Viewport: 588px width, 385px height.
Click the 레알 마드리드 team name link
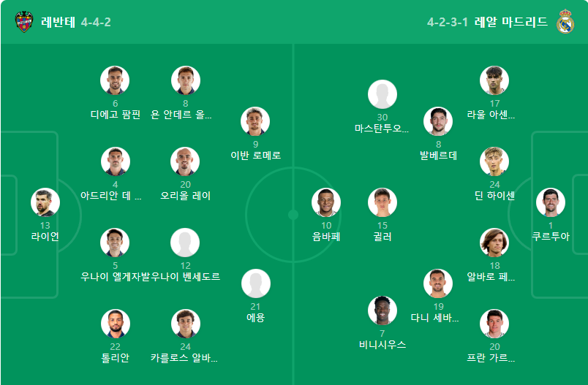tap(510, 22)
